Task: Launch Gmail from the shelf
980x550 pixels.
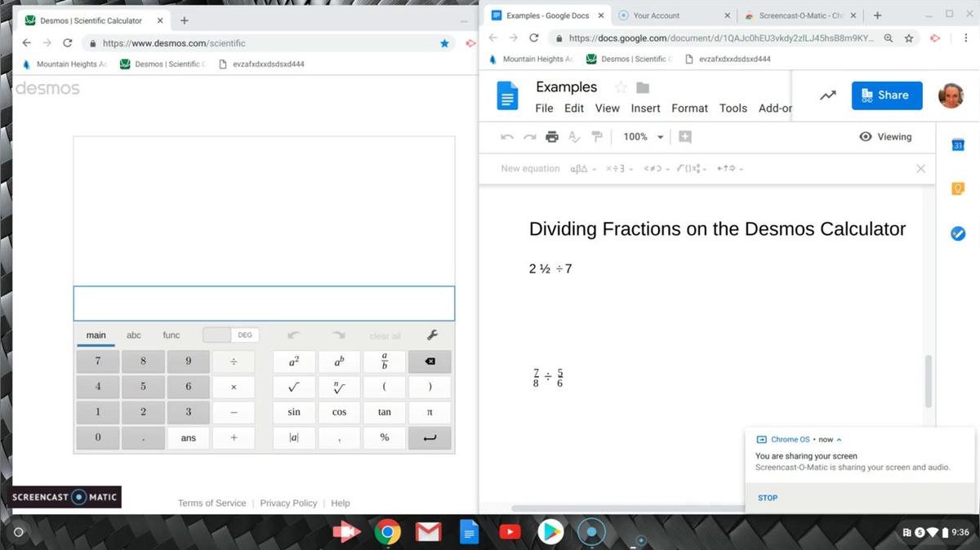Action: coord(428,533)
